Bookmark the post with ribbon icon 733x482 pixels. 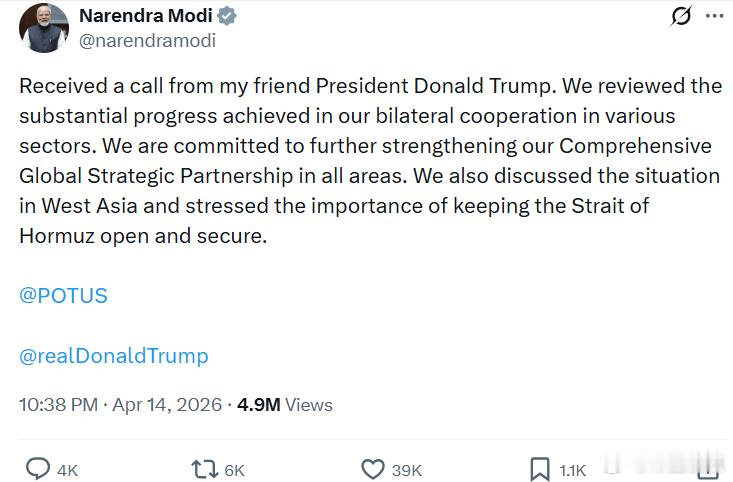(539, 469)
